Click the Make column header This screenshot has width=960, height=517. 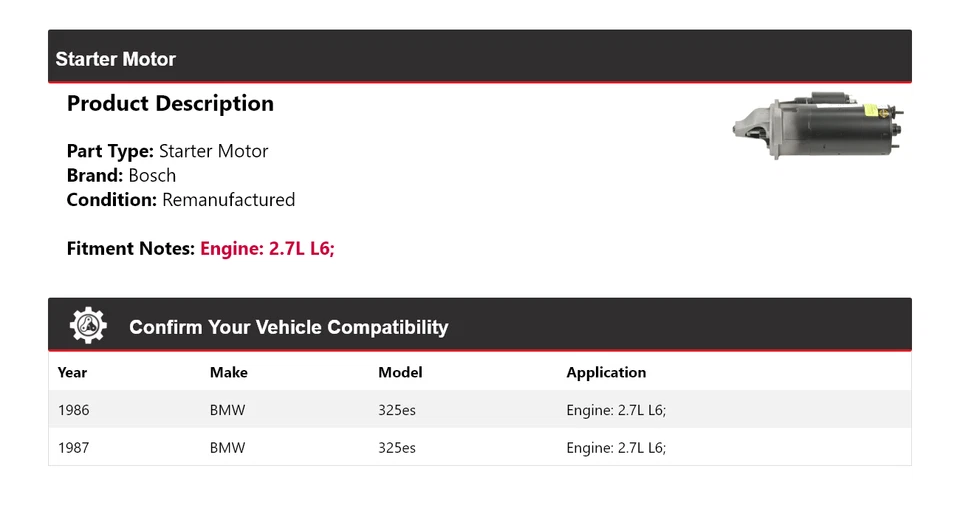pyautogui.click(x=228, y=372)
